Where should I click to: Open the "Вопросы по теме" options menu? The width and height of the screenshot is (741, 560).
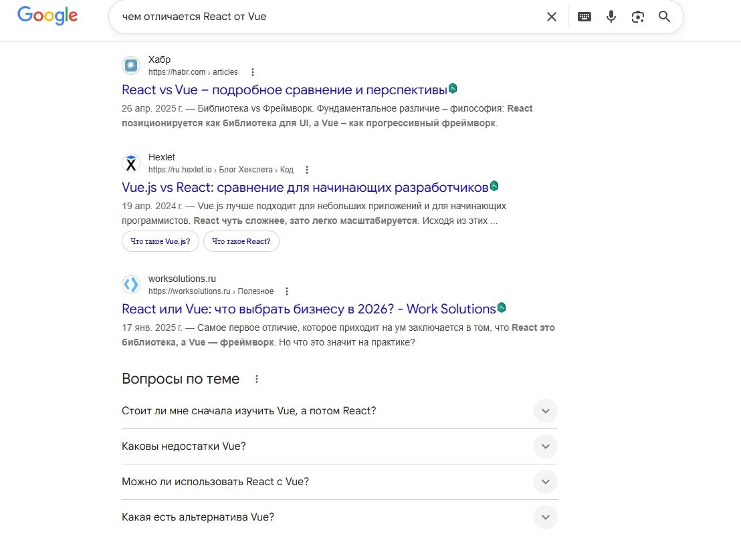pos(256,378)
